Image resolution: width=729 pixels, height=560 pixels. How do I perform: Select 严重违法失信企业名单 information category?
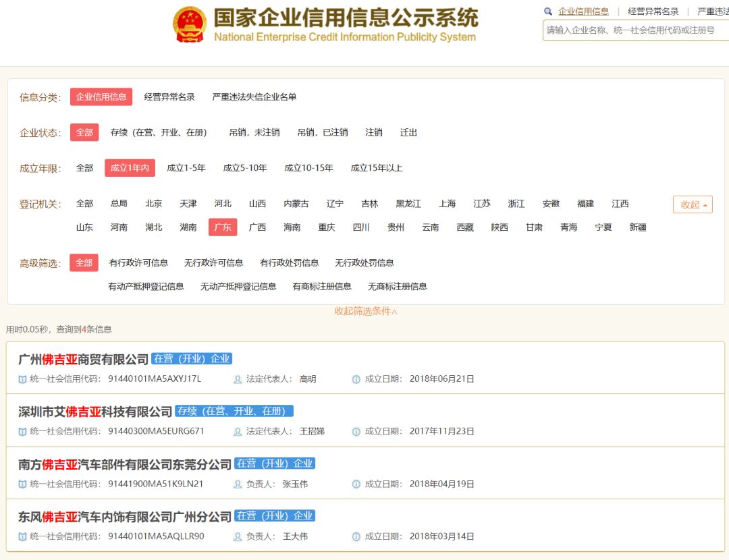(x=254, y=97)
